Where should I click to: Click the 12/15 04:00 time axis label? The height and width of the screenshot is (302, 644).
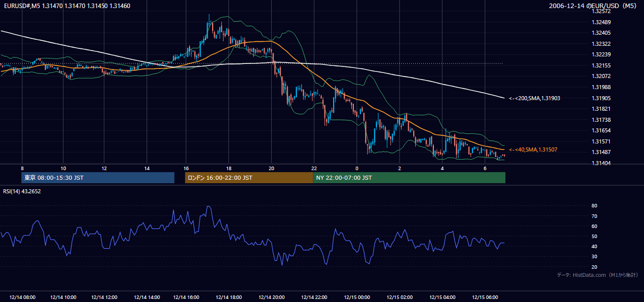click(442, 297)
